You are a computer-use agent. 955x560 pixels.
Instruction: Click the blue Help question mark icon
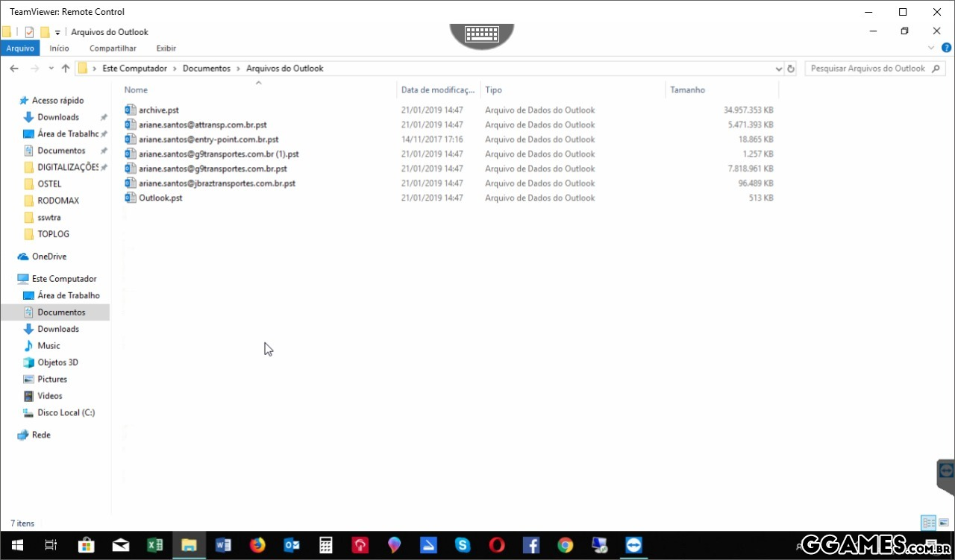pyautogui.click(x=946, y=48)
